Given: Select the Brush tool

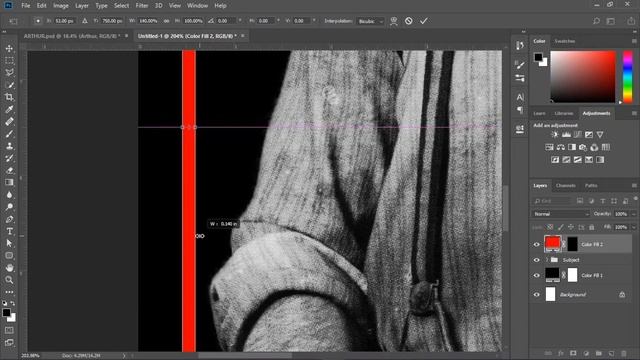Looking at the screenshot, I should [9, 133].
